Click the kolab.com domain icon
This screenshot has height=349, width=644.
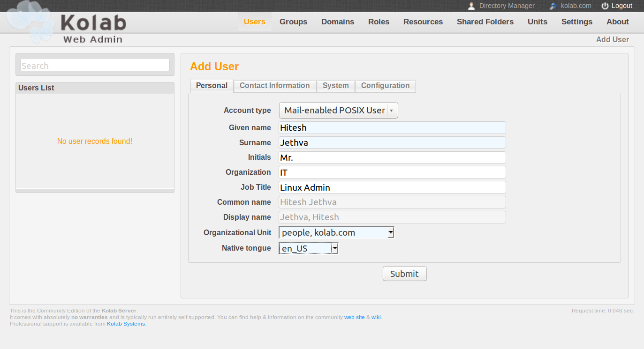(x=553, y=6)
